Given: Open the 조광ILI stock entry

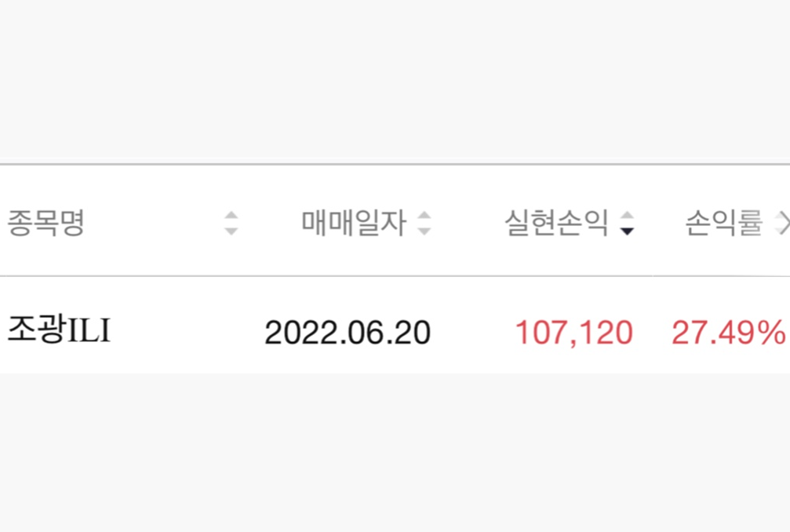Looking at the screenshot, I should (59, 331).
